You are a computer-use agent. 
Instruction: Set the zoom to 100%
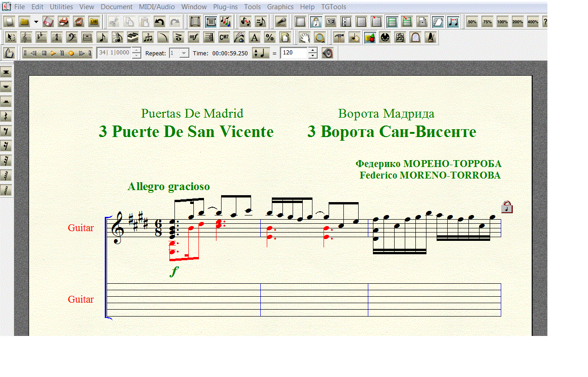click(503, 22)
